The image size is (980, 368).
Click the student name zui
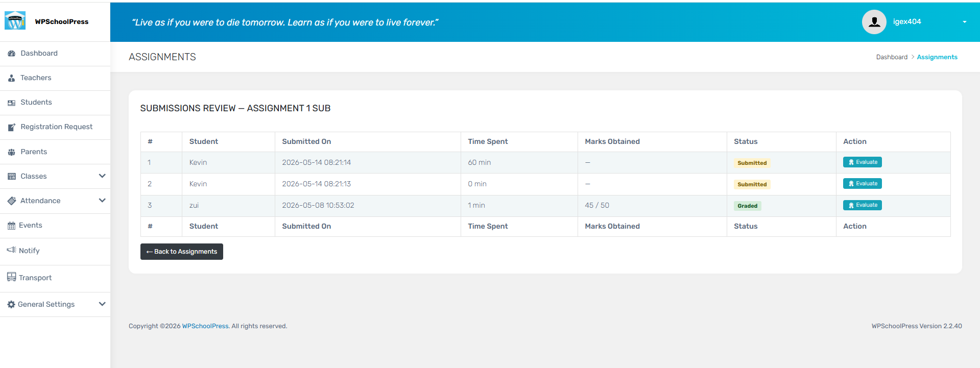(x=194, y=206)
